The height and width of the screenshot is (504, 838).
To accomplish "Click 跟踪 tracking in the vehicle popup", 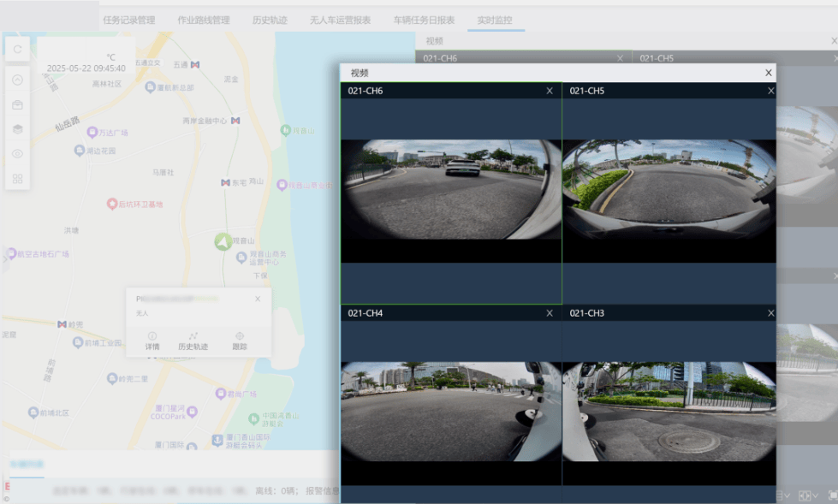I will (239, 341).
